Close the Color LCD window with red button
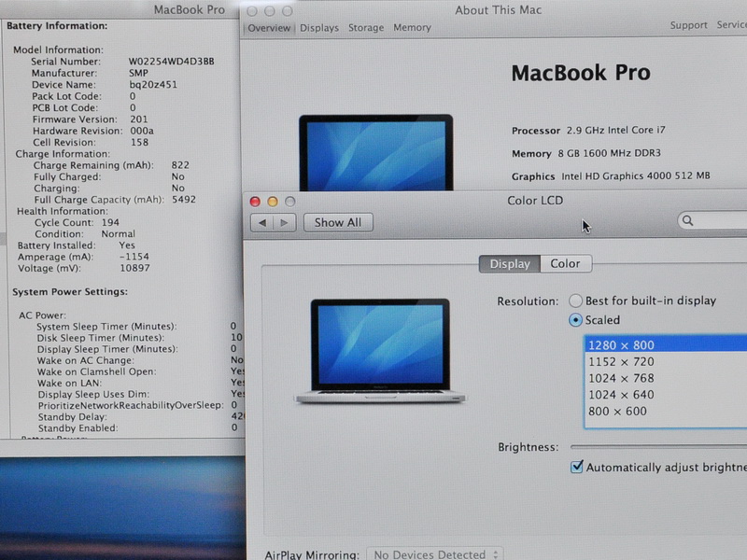Image resolution: width=747 pixels, height=560 pixels. click(255, 202)
